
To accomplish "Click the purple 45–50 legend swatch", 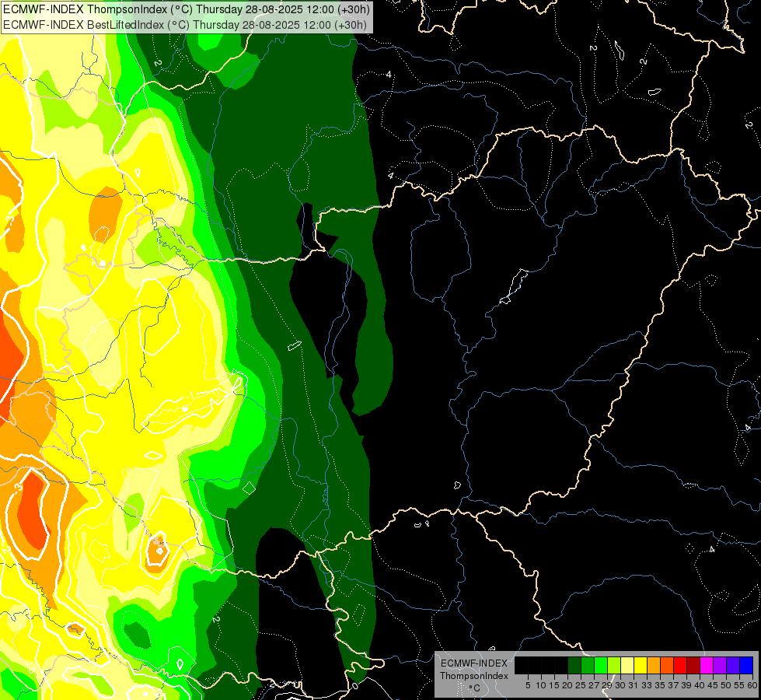I will point(720,665).
